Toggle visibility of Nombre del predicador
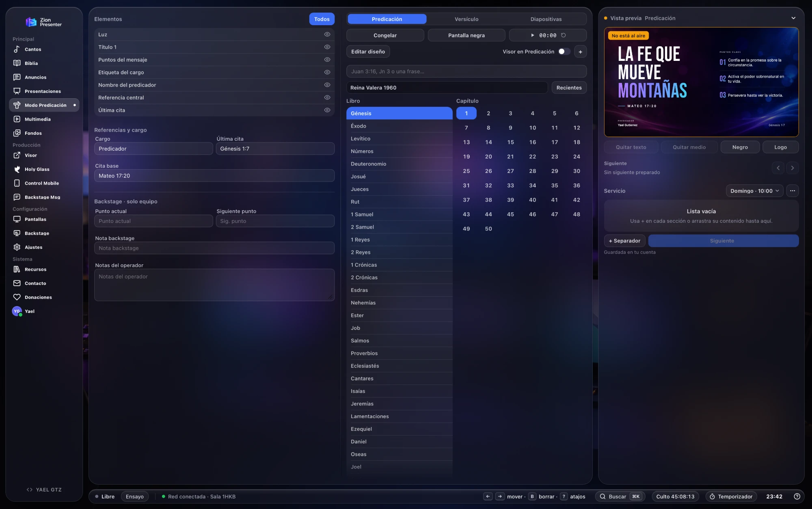This screenshot has height=509, width=812. [x=327, y=85]
